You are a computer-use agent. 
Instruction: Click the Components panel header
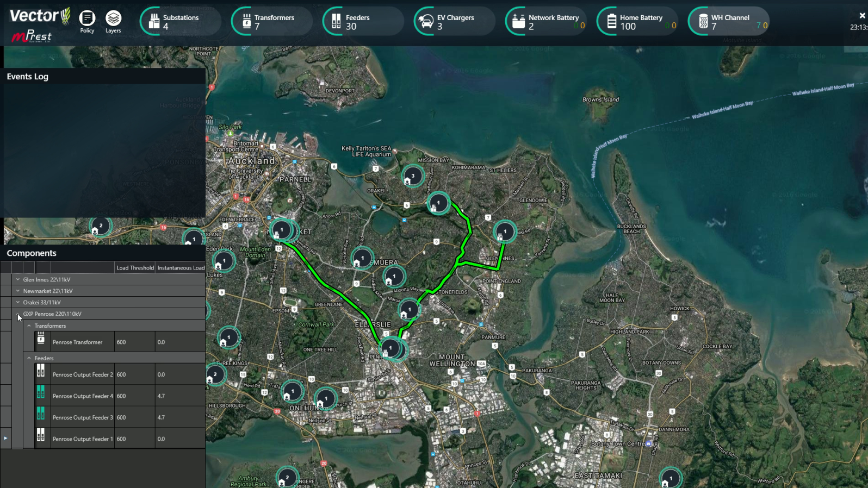point(103,253)
